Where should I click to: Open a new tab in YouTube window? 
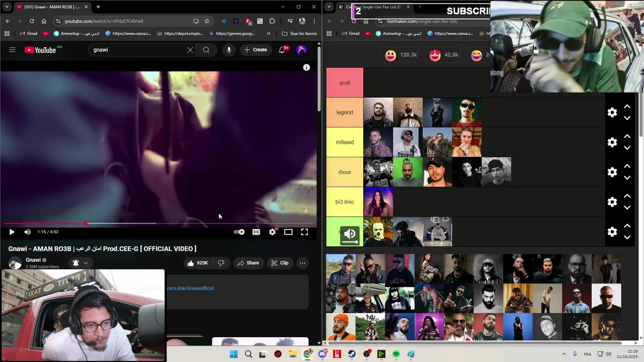[98, 7]
